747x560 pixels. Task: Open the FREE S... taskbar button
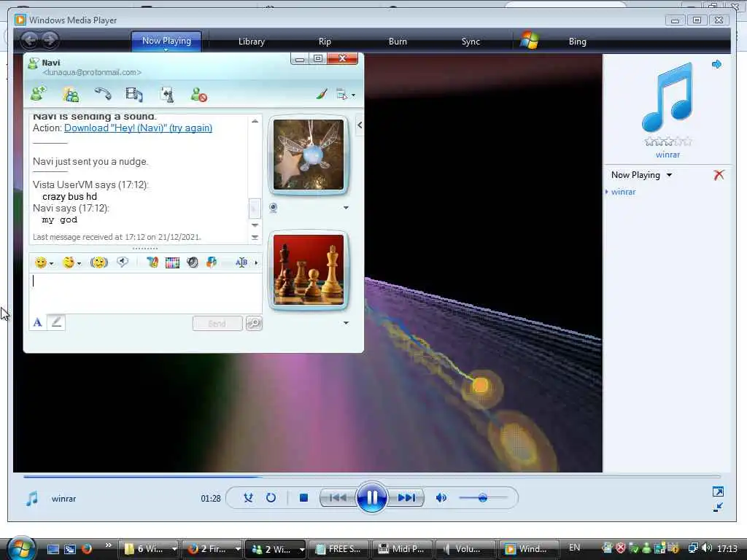(338, 548)
